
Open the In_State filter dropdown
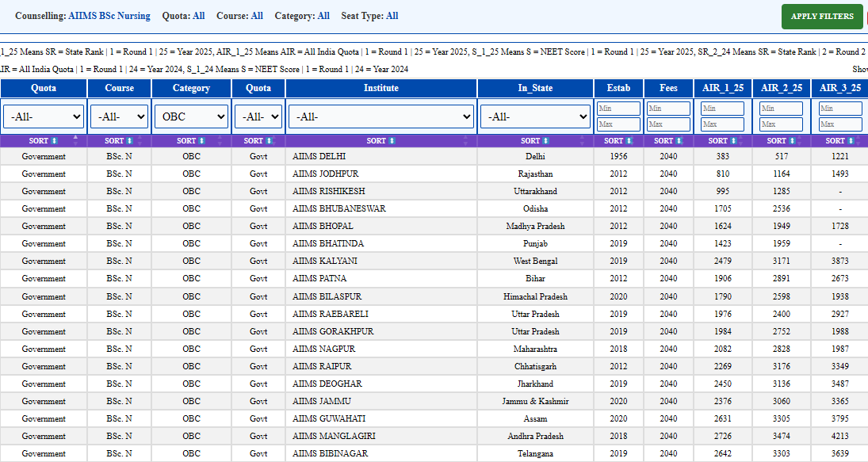coord(535,116)
